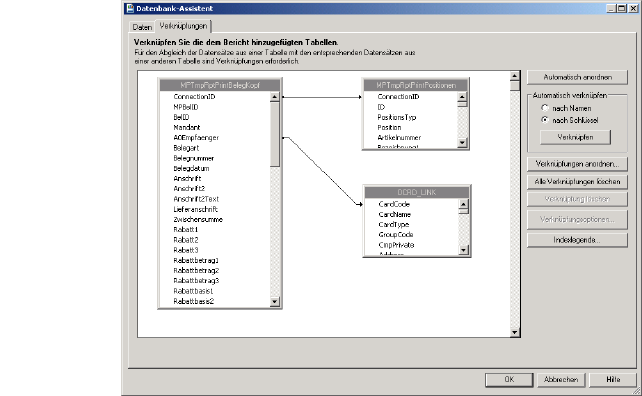Select the Mandant field

click(187, 127)
